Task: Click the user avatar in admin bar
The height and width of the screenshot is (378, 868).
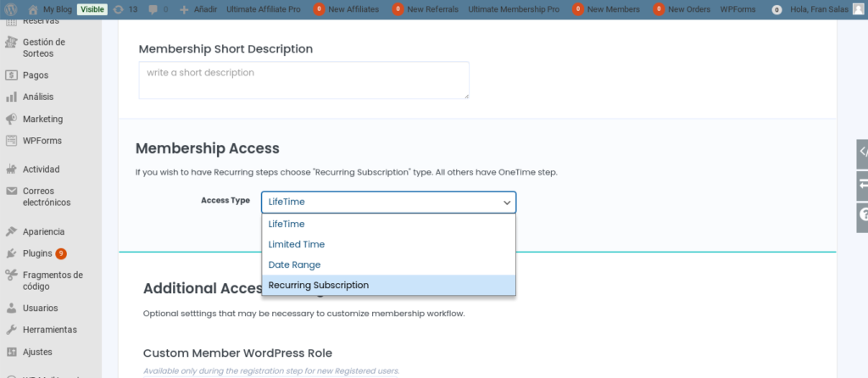Action: (858, 9)
